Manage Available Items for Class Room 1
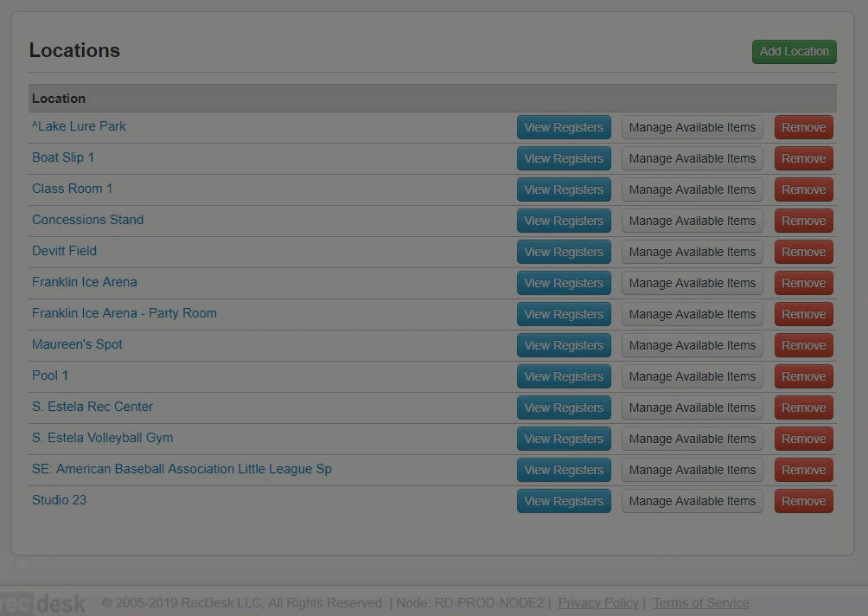 692,189
